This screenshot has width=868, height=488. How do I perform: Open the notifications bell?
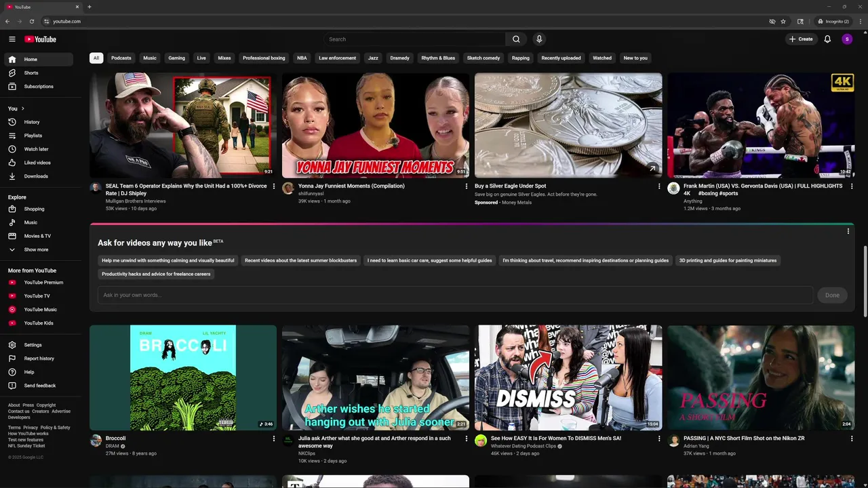click(827, 39)
